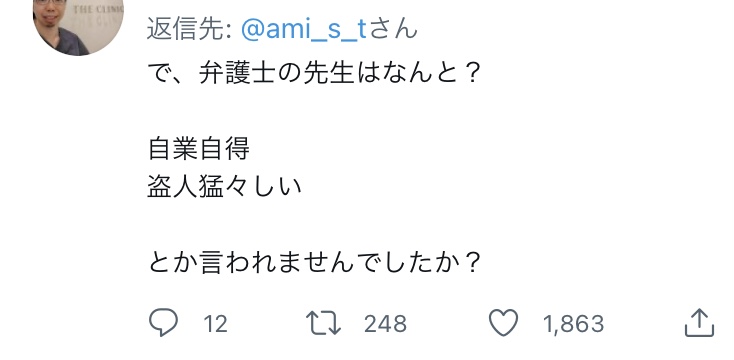View the 1,863 likes count
The image size is (734, 360).
click(573, 324)
